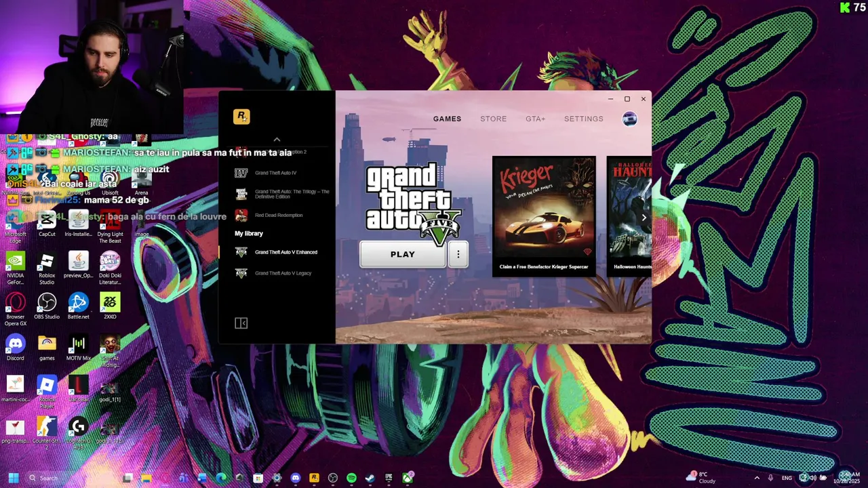Click the "My library" heading
The image size is (868, 488).
click(249, 233)
